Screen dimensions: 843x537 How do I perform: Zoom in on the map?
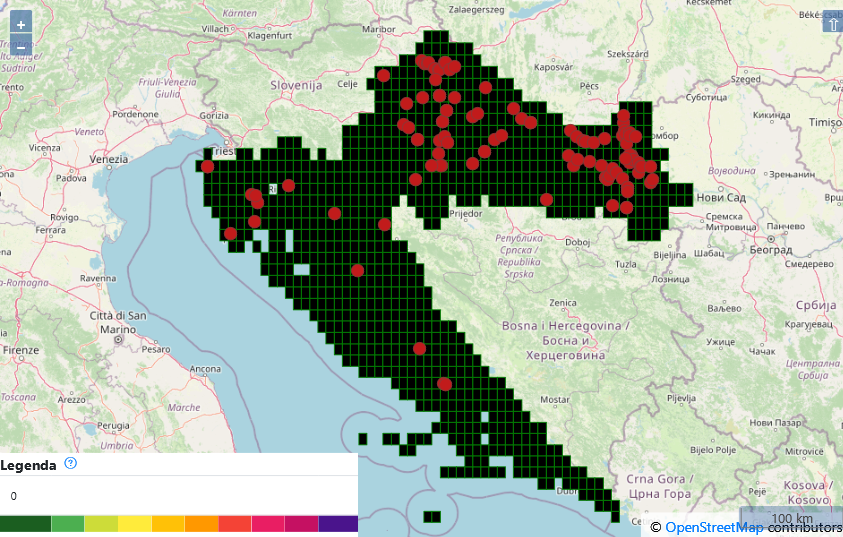(20, 23)
